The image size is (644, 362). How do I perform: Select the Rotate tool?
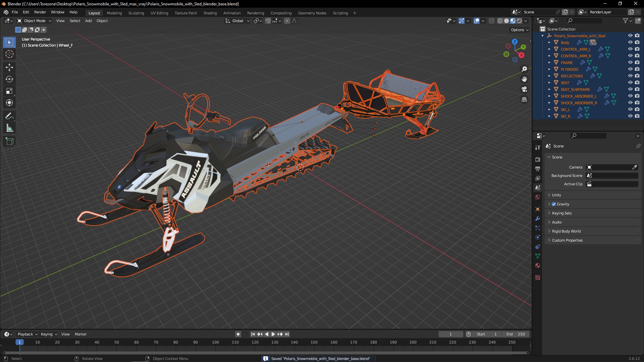(9, 79)
